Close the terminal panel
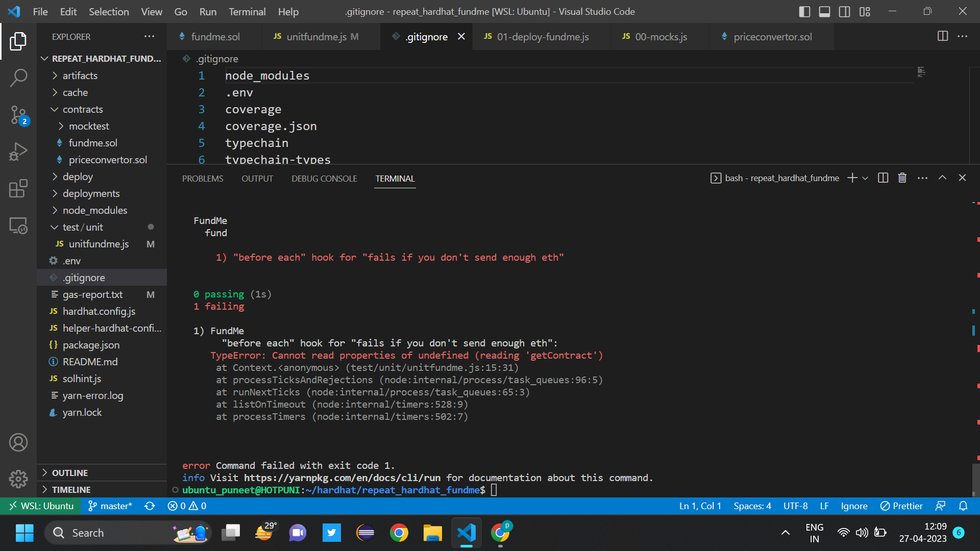The image size is (980, 551). pyautogui.click(x=962, y=178)
